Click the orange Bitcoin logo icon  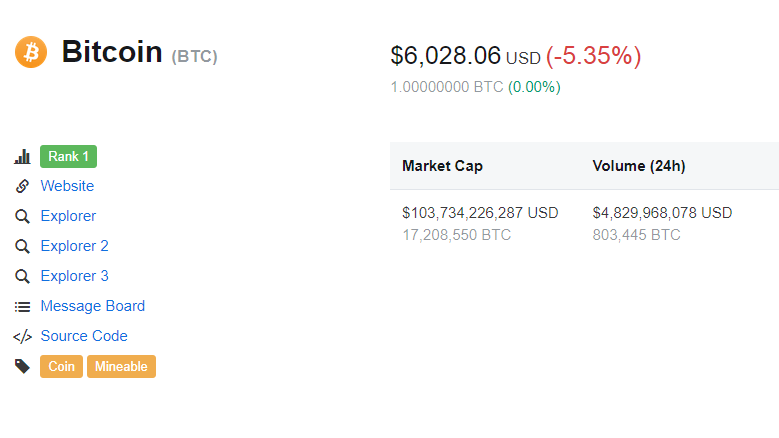(31, 51)
